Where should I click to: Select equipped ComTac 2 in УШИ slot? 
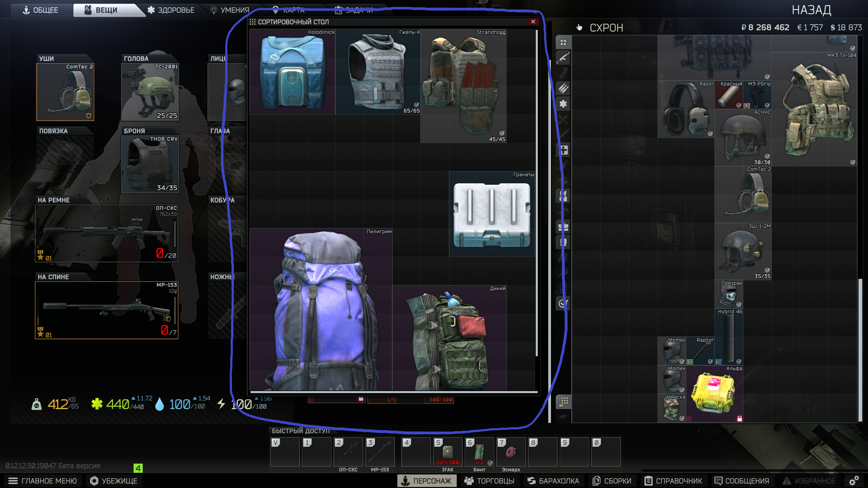pyautogui.click(x=65, y=92)
